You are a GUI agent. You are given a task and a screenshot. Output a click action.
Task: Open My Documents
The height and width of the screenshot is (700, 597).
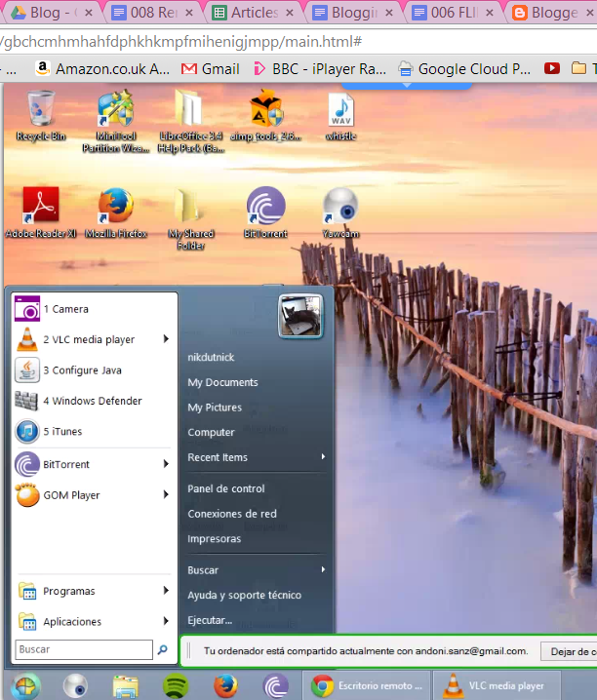pos(222,382)
